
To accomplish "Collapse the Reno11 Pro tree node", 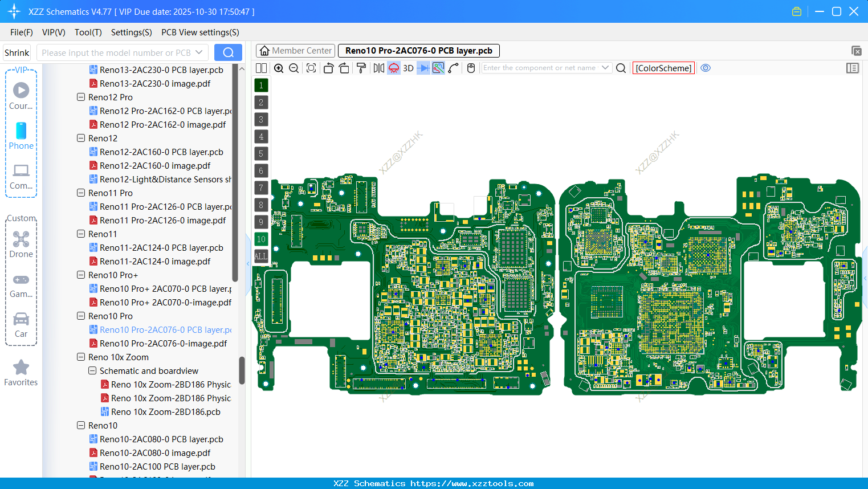I will click(80, 193).
